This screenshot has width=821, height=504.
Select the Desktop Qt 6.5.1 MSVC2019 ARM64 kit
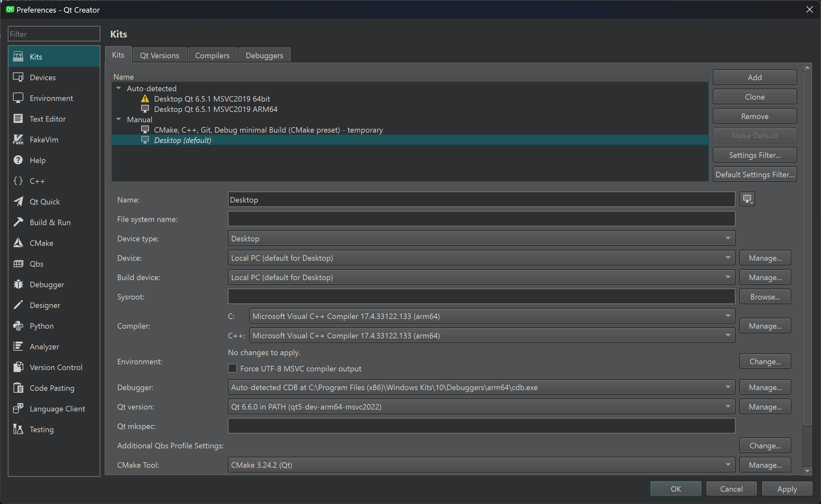coord(216,109)
